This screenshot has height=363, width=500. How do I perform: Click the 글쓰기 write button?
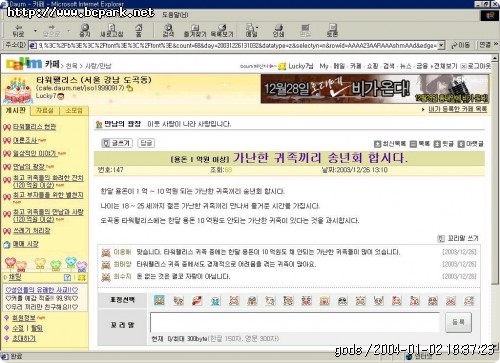117,143
